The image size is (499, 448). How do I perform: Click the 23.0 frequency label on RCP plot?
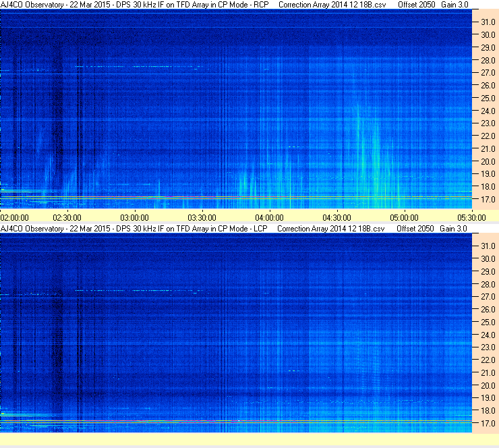pos(488,123)
